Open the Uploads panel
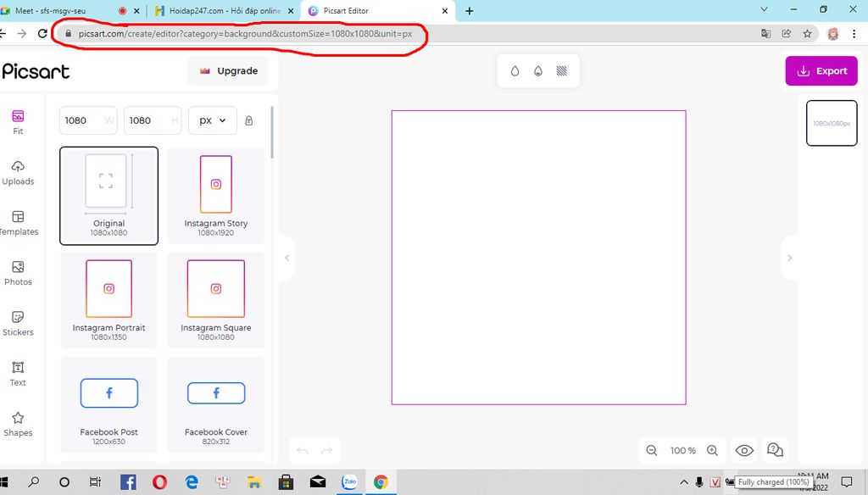 tap(18, 173)
